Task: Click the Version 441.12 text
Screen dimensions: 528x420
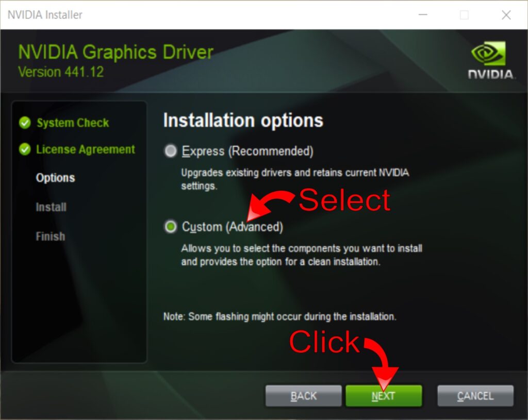Action: [x=61, y=72]
